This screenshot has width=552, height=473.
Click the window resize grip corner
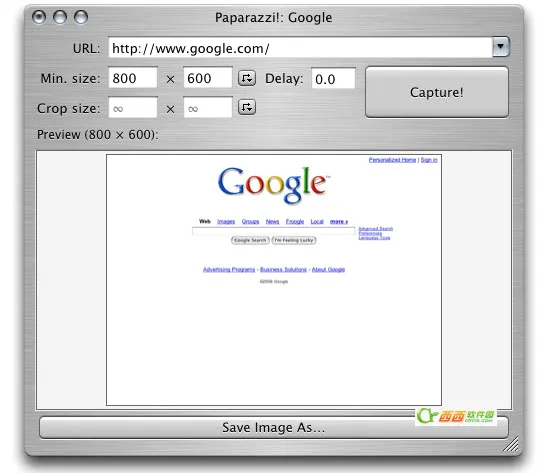(511, 444)
